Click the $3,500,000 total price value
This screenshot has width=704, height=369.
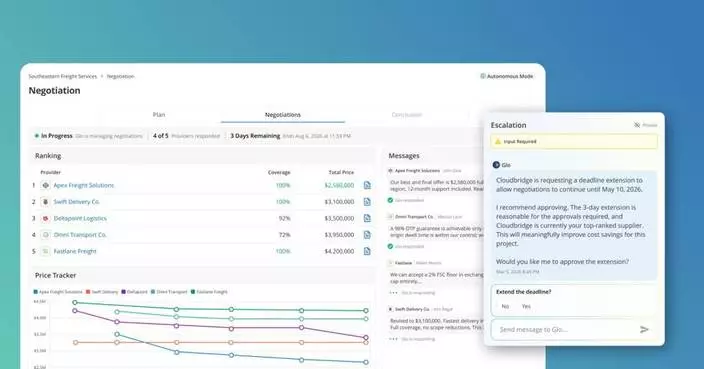tap(339, 219)
